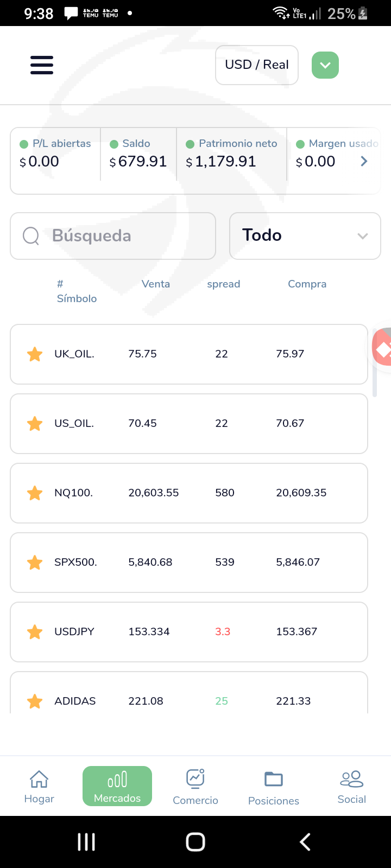The image size is (391, 868).
Task: Switch to the Comercio tab
Action: click(x=195, y=787)
